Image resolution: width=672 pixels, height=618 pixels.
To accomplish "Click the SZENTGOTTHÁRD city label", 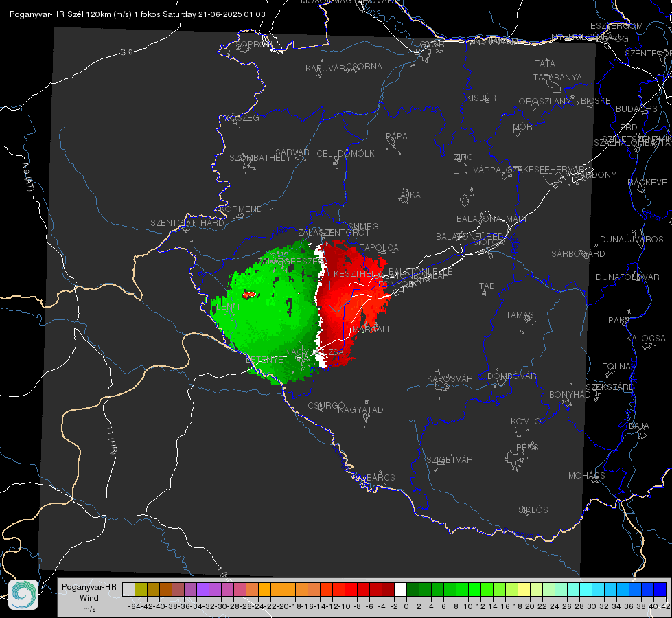I will pos(187,223).
